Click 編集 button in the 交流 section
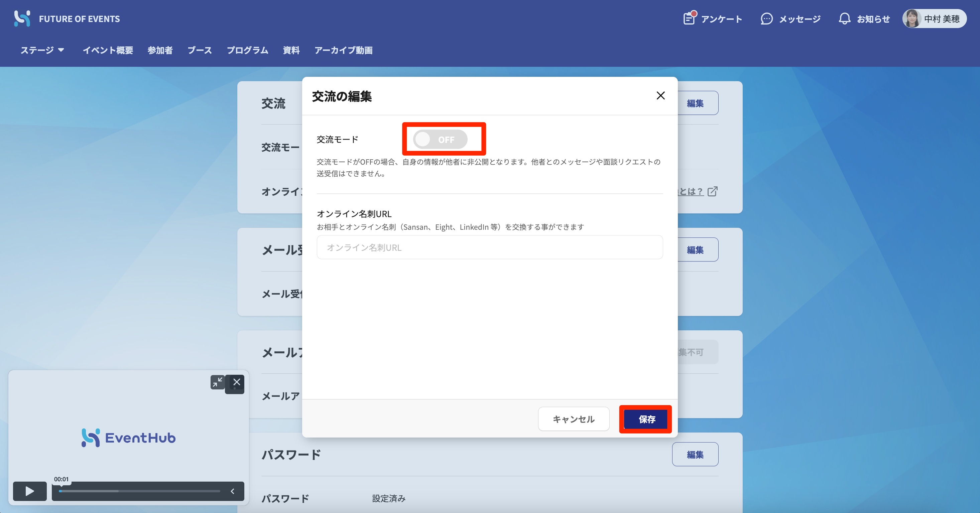This screenshot has width=980, height=513. point(696,103)
